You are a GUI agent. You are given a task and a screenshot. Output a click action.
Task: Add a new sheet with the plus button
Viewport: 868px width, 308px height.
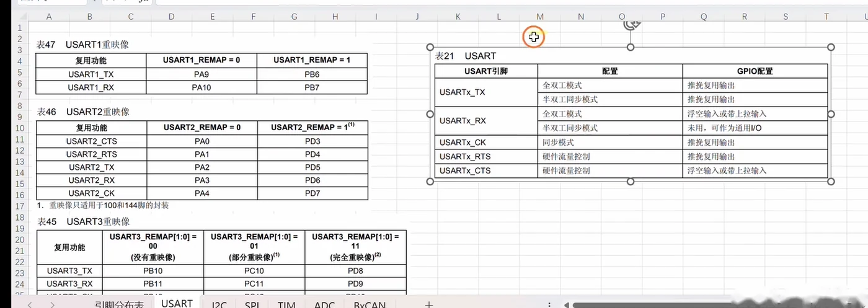pyautogui.click(x=428, y=304)
